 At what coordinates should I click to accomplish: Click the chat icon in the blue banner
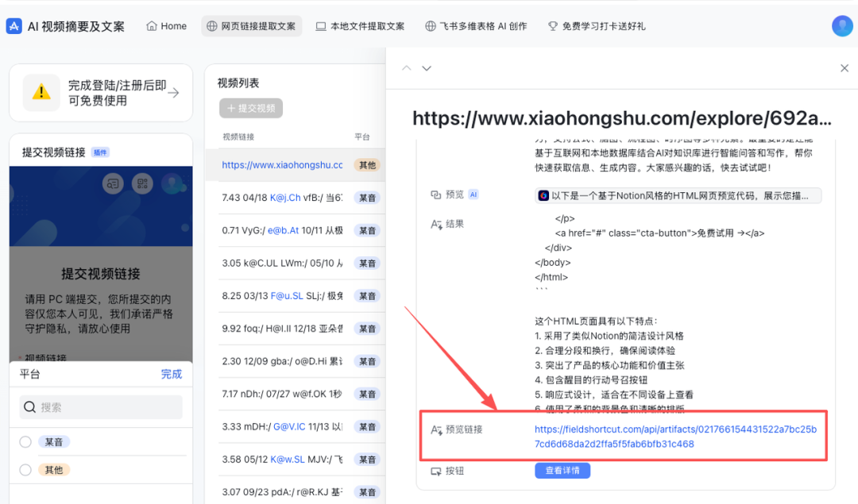pyautogui.click(x=113, y=184)
